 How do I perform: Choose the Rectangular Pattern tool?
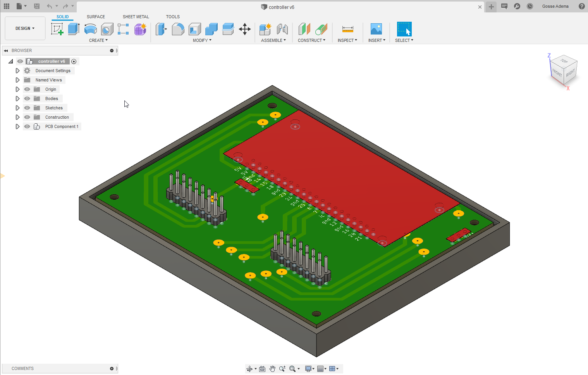click(123, 29)
